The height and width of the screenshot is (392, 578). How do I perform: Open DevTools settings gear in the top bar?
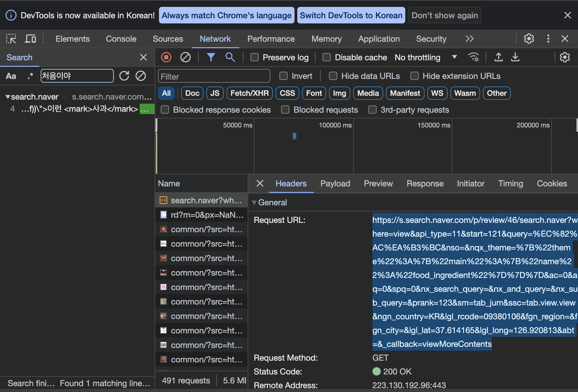click(529, 39)
